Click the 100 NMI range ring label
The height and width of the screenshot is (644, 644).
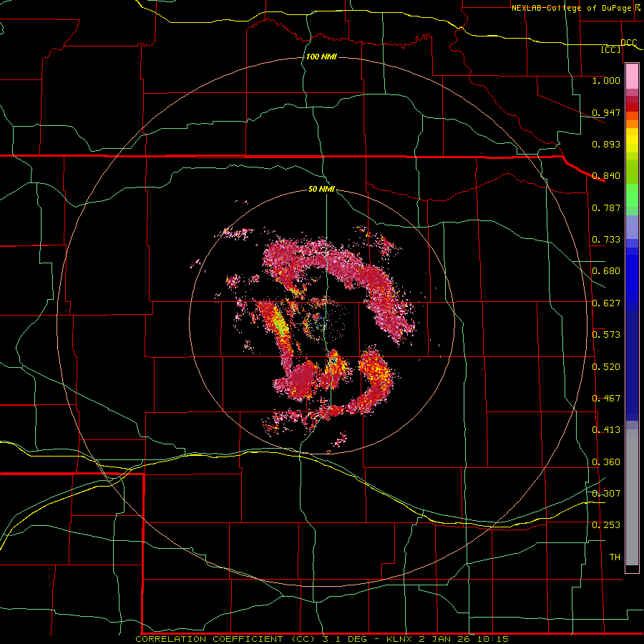(321, 57)
